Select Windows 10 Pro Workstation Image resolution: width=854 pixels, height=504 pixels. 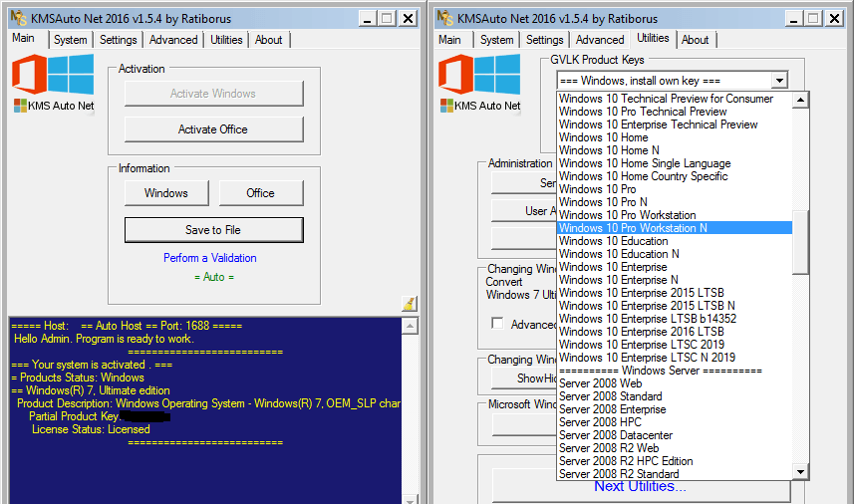[675, 215]
